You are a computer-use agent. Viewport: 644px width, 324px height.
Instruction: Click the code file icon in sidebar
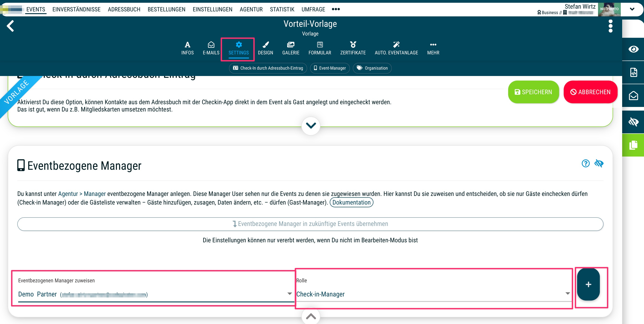(633, 73)
